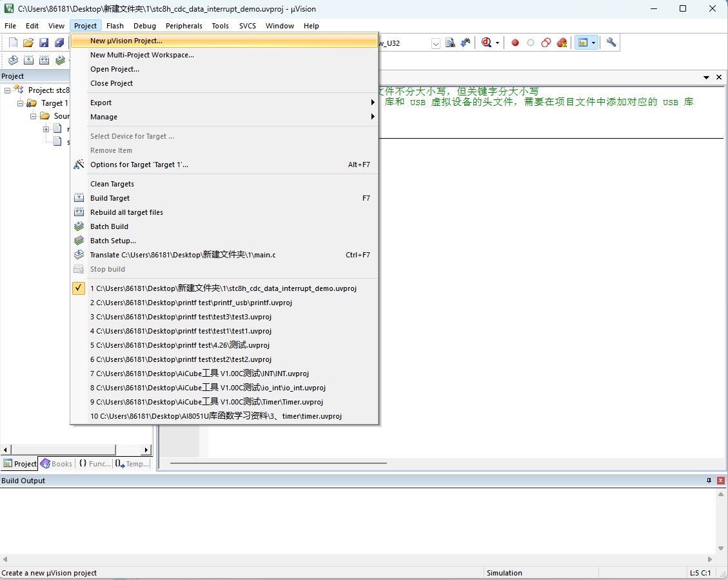Screen dimensions: 728x580
Task: Open the Peripherals menu
Action: pyautogui.click(x=184, y=26)
